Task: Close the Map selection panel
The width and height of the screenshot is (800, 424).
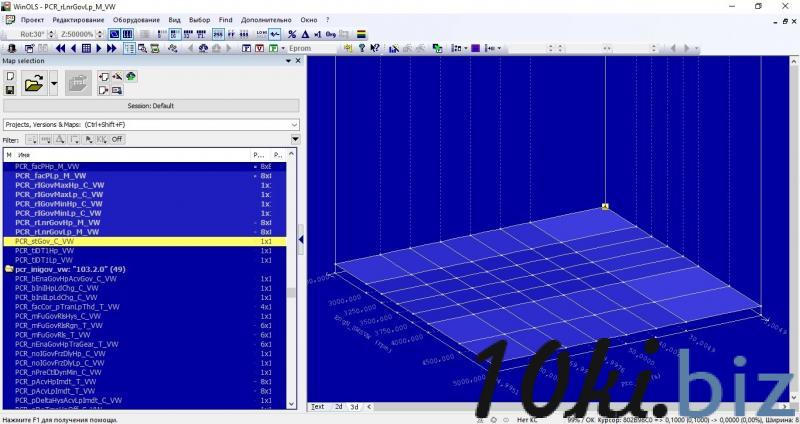Action: pyautogui.click(x=296, y=61)
